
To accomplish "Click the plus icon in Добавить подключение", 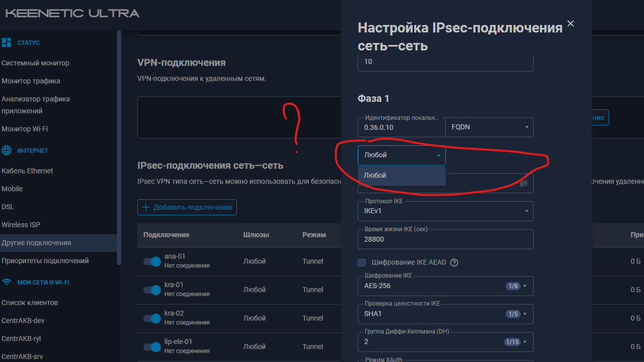I will pyautogui.click(x=146, y=207).
